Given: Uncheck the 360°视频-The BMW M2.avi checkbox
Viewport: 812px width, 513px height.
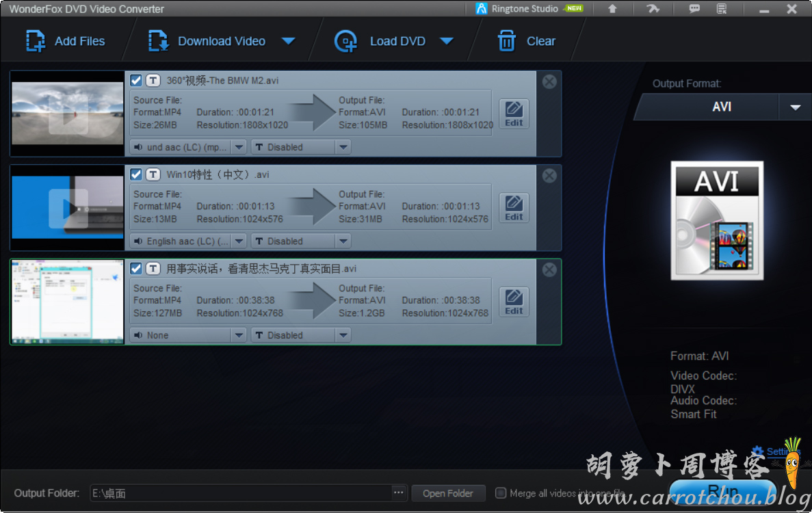Looking at the screenshot, I should [135, 80].
